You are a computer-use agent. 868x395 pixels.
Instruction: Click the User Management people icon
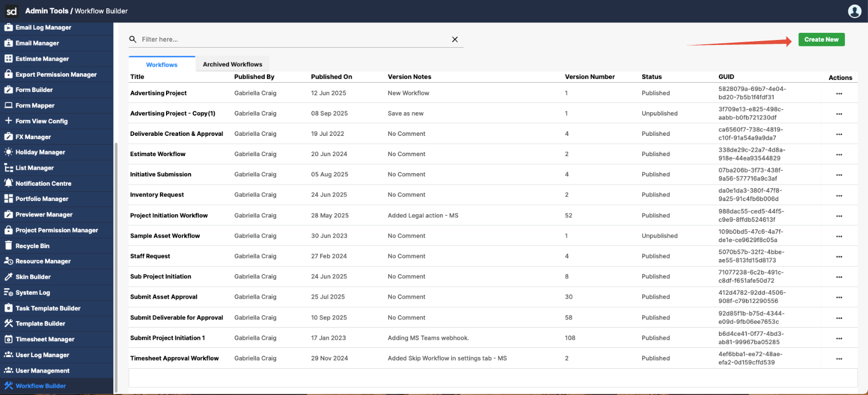[8, 370]
